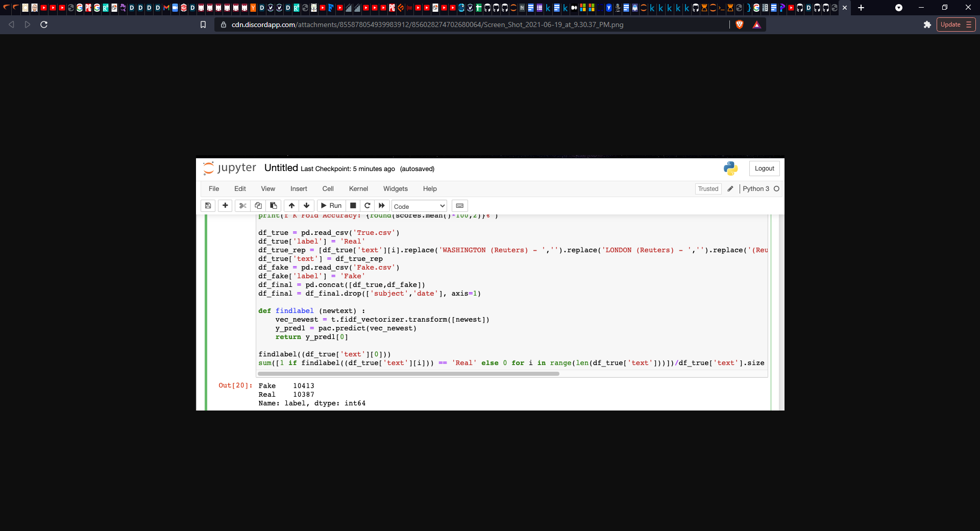Image resolution: width=980 pixels, height=531 pixels.
Task: Open a new browser tab with the plus
Action: 861,8
